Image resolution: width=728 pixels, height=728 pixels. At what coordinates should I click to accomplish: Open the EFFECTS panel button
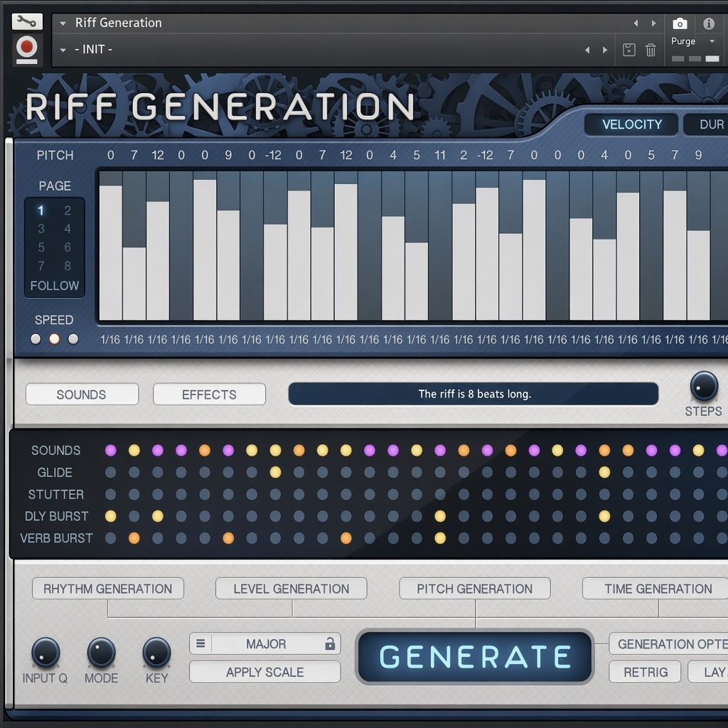point(210,394)
